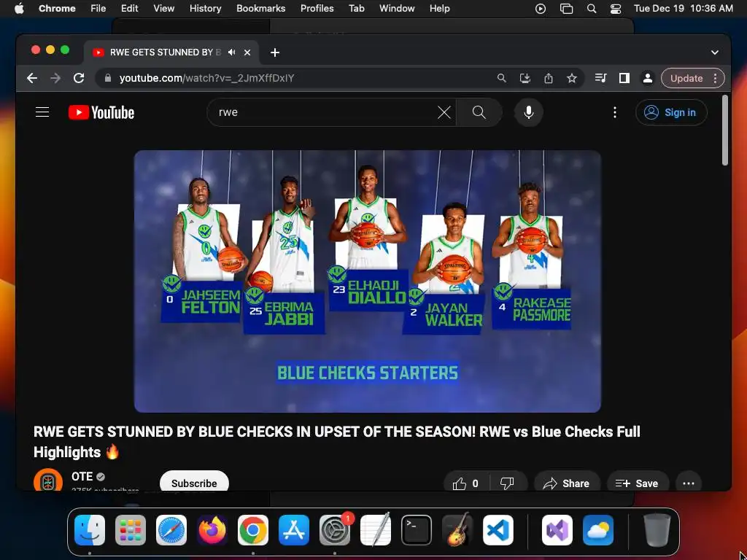Start voice search with microphone icon
Screen dimensions: 747x560
point(528,112)
